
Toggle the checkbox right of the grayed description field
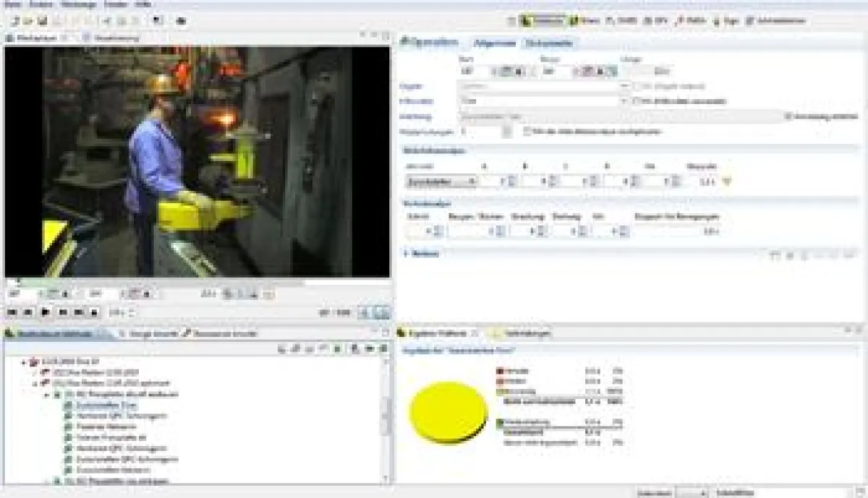788,116
